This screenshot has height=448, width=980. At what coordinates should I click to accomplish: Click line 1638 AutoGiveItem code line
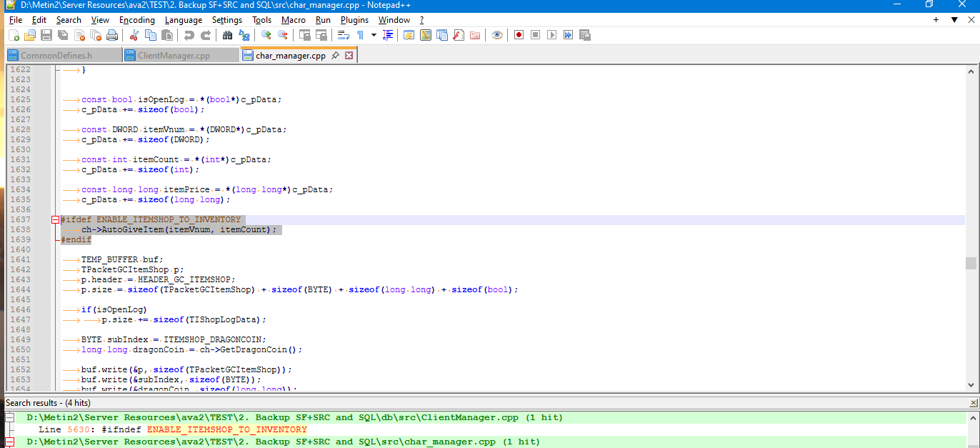tap(178, 229)
